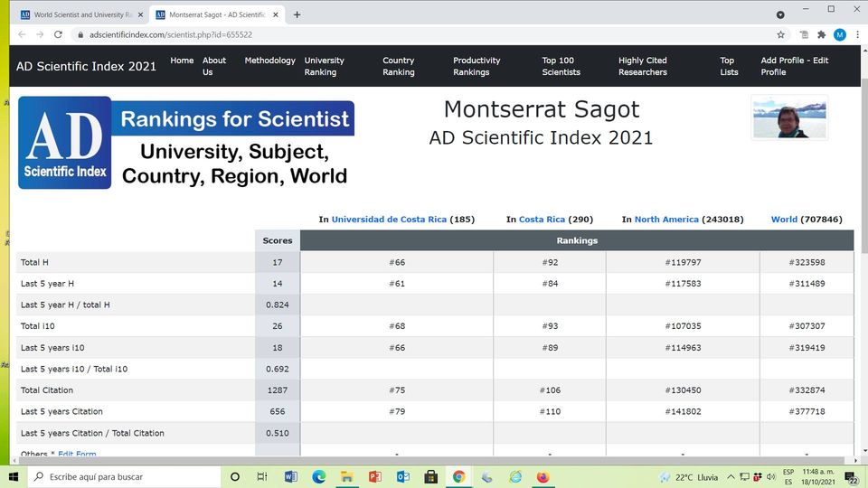This screenshot has width=868, height=488.
Task: Open File Explorer from taskbar
Action: point(347,476)
